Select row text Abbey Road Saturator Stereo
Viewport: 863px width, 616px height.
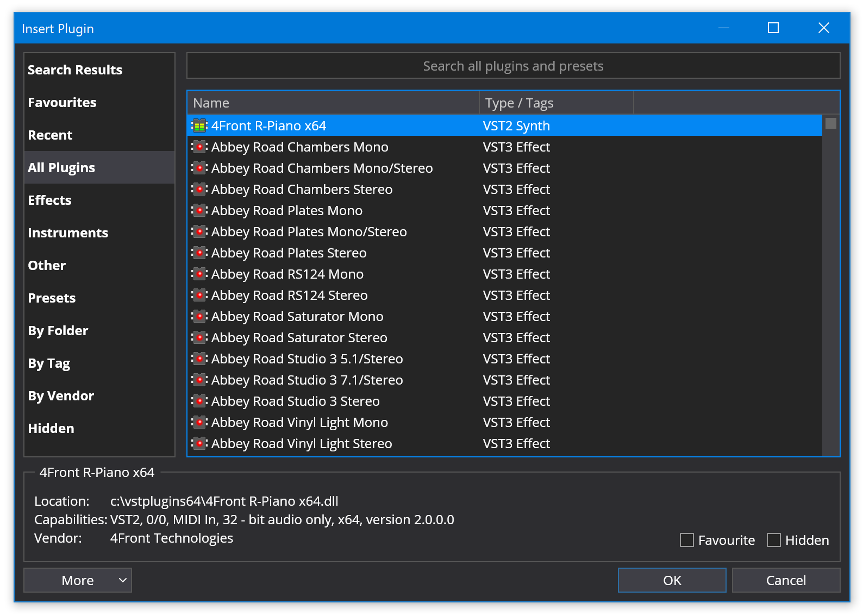pyautogui.click(x=299, y=338)
